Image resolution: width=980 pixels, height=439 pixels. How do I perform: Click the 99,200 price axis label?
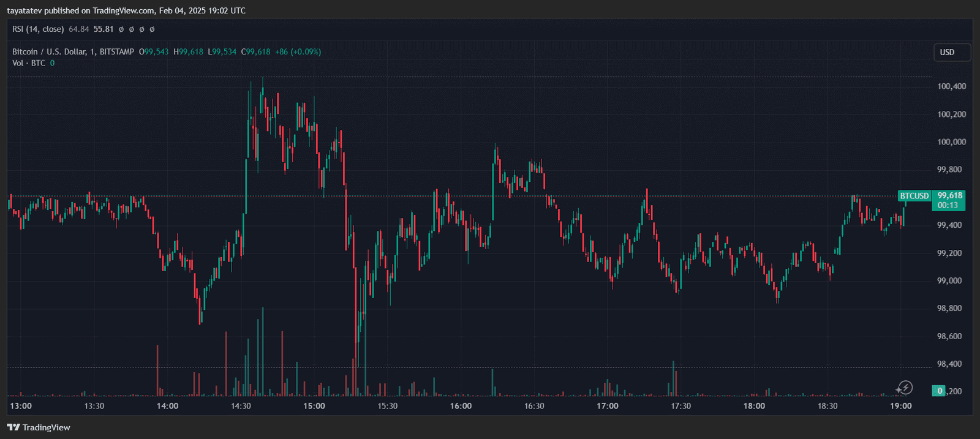pyautogui.click(x=949, y=253)
